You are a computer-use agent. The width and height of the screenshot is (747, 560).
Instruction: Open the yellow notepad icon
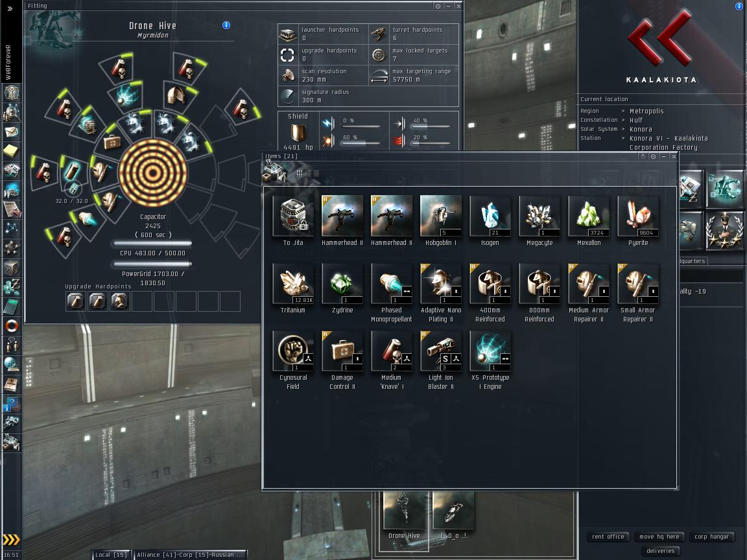click(12, 151)
